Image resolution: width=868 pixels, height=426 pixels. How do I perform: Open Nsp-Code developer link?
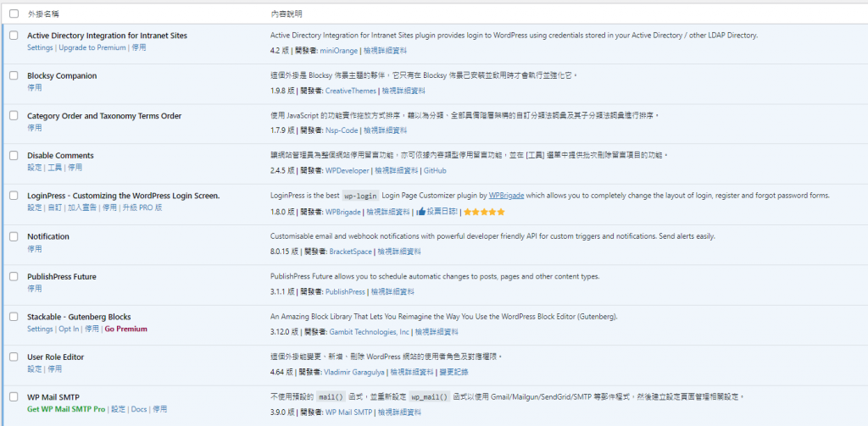[x=342, y=130]
